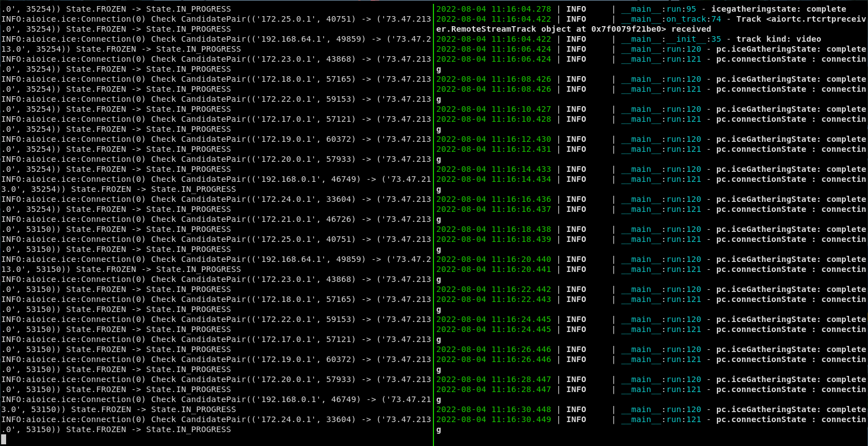The width and height of the screenshot is (868, 446).
Task: Select the timestamp '11:16:10.428'
Action: [x=521, y=119]
